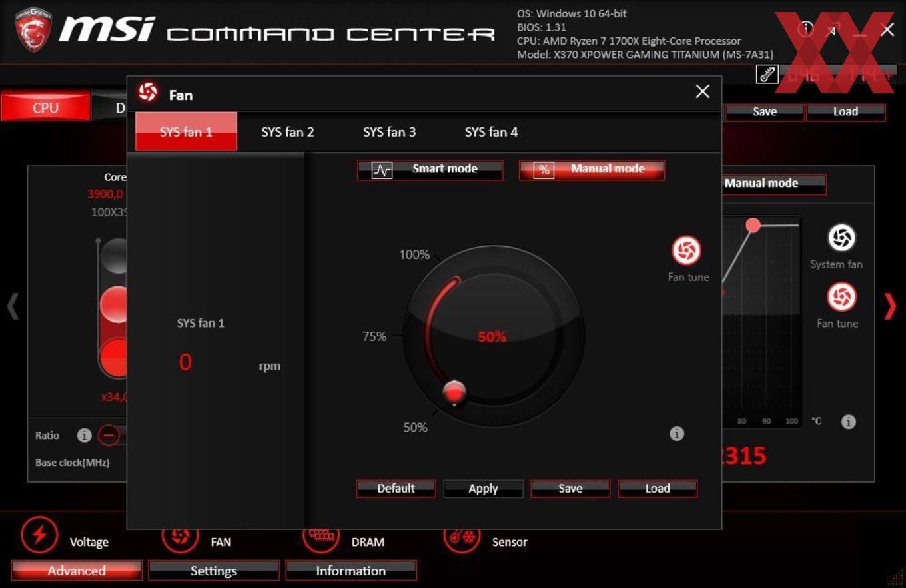
Task: Click the 'SYS fan 1' label above rpm
Action: (x=201, y=323)
